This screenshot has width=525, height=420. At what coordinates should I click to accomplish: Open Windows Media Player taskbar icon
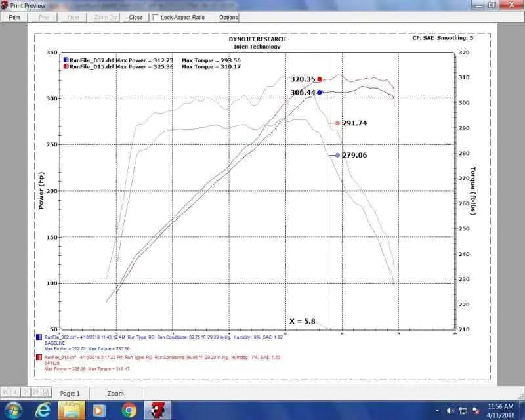pos(99,410)
